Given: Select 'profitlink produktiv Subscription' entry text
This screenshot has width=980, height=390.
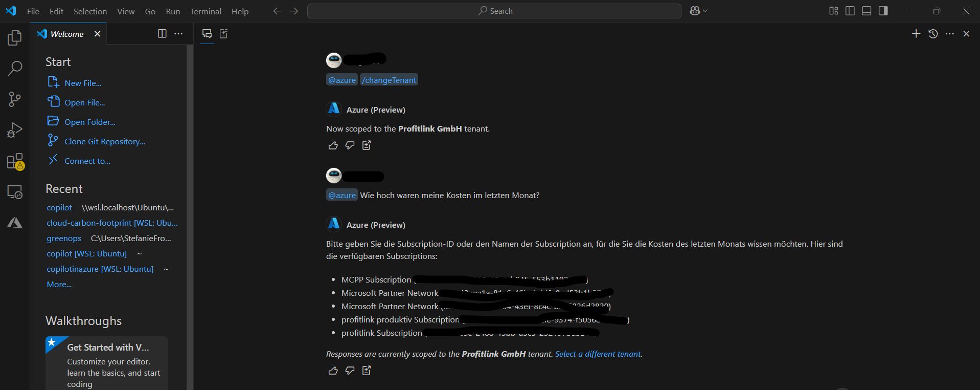Looking at the screenshot, I should pyautogui.click(x=400, y=320).
